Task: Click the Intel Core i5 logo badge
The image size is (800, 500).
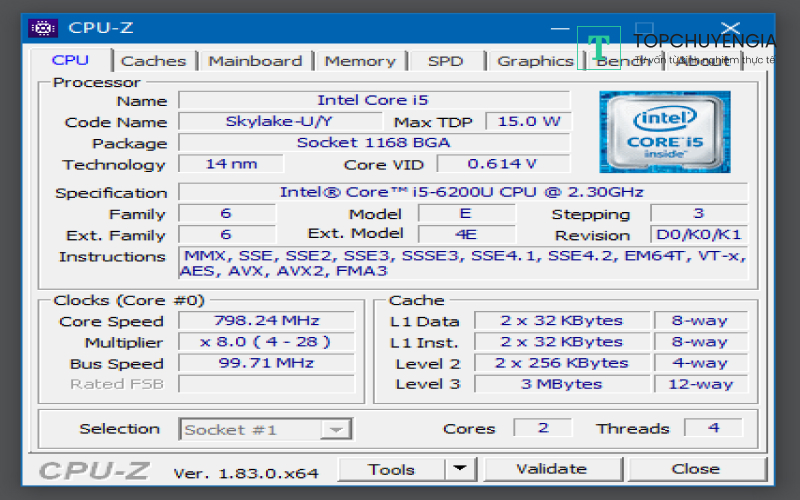Action: click(x=664, y=131)
